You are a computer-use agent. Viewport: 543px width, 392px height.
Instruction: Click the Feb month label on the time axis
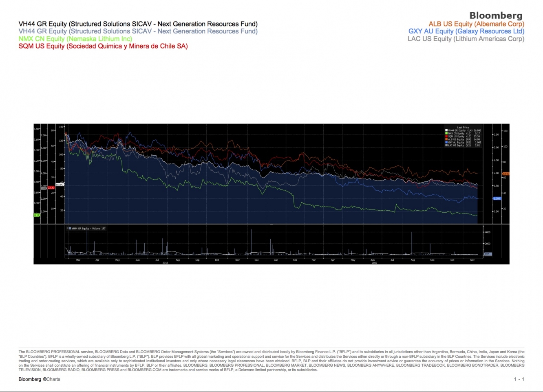(295, 260)
